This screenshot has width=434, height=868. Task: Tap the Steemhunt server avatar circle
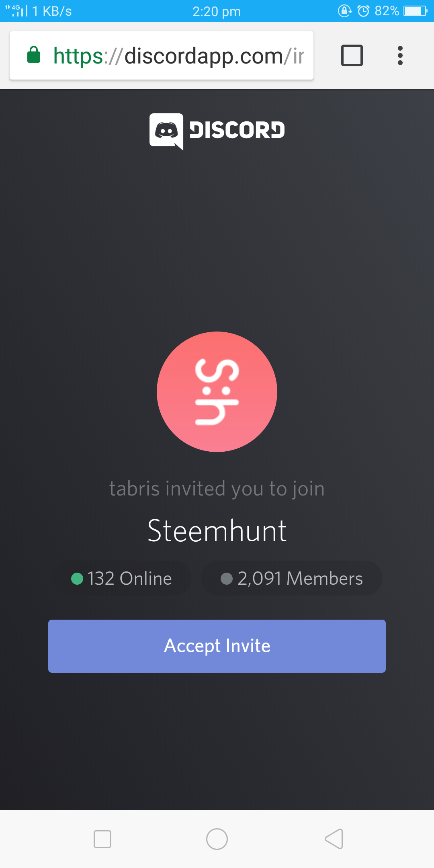pos(217,392)
